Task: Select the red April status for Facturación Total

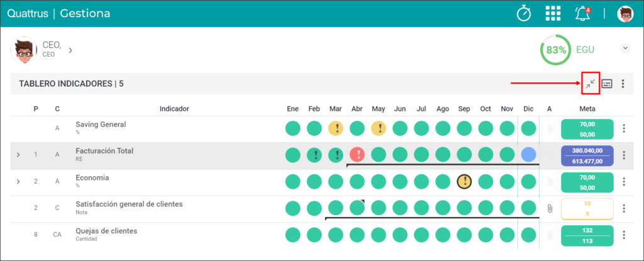Action: point(357,155)
